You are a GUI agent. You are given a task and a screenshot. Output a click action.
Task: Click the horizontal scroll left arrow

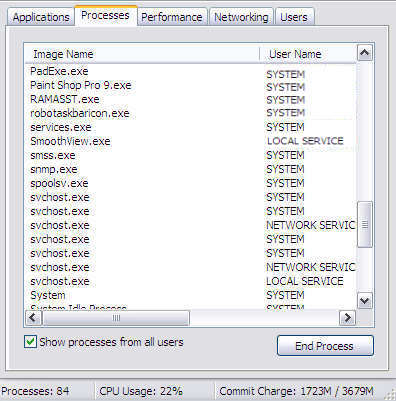[x=33, y=317]
